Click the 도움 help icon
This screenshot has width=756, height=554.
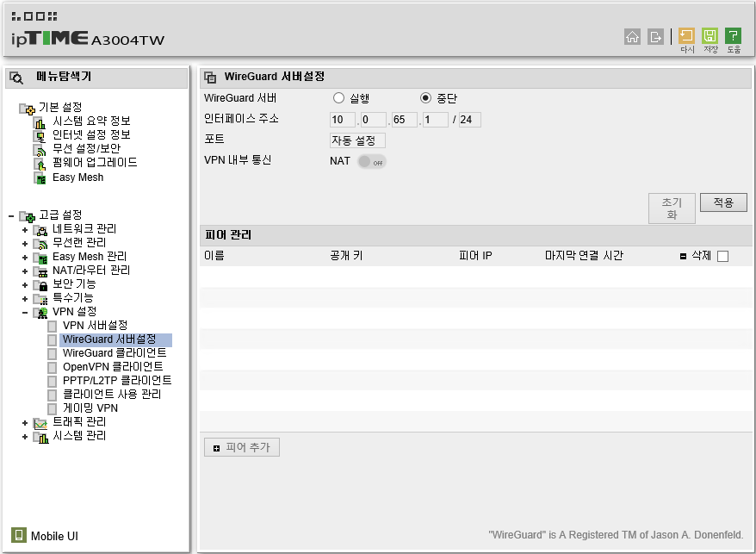coord(733,35)
